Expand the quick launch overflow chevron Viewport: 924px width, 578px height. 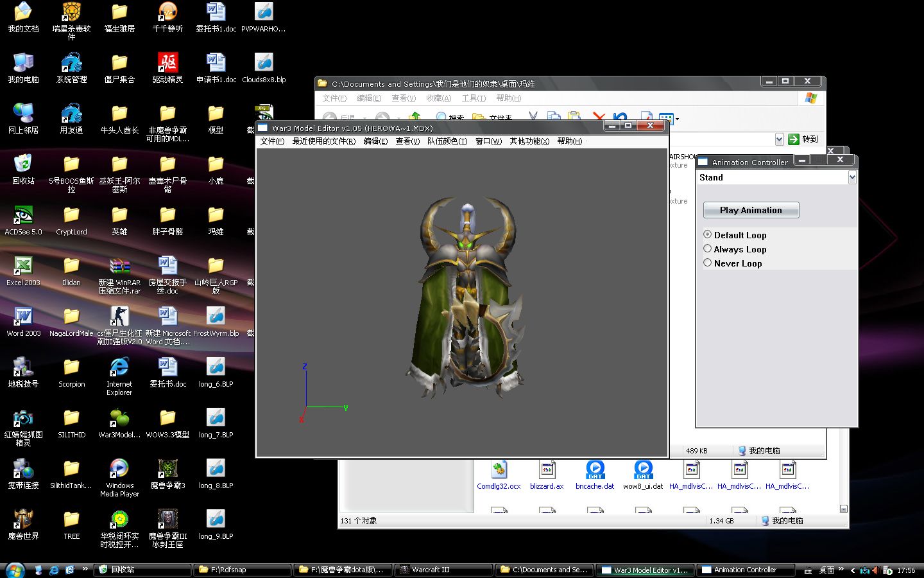pos(85,569)
